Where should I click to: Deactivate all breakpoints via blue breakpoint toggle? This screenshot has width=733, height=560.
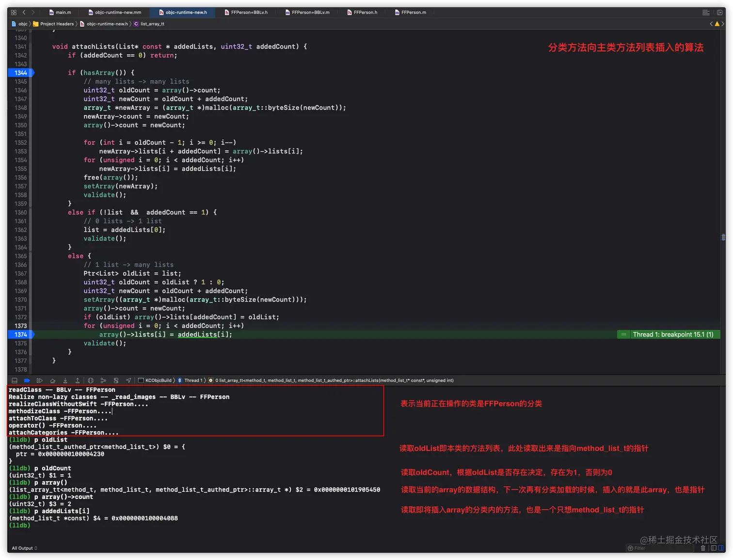click(27, 380)
